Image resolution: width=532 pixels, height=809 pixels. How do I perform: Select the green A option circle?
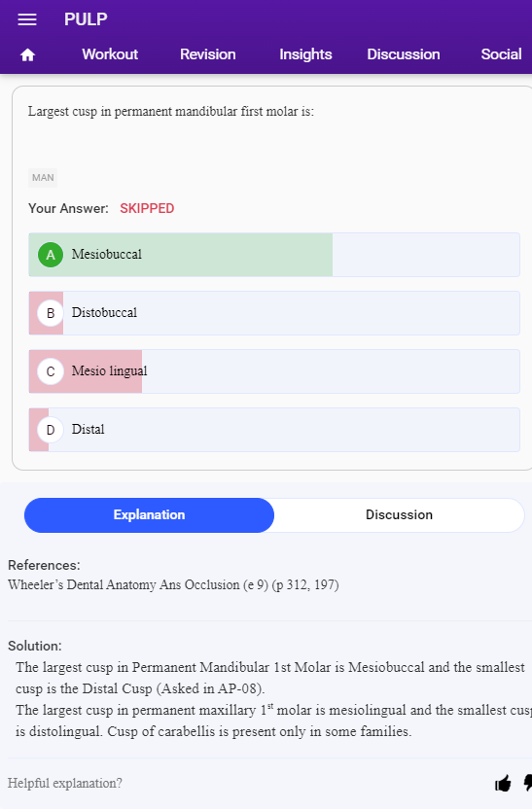(x=51, y=255)
